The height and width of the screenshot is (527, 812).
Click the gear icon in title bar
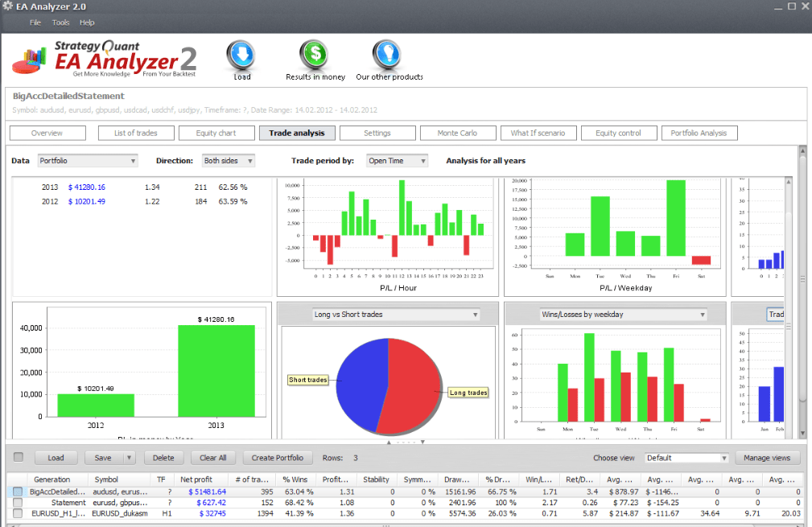click(x=7, y=6)
